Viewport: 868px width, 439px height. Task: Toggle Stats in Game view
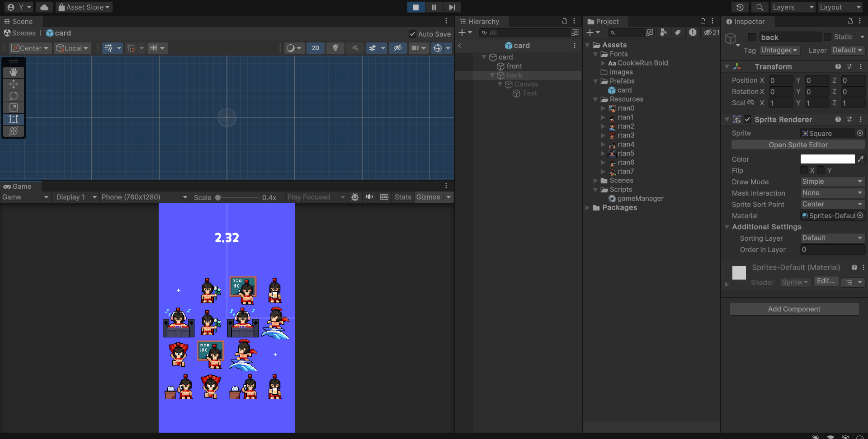tap(403, 197)
